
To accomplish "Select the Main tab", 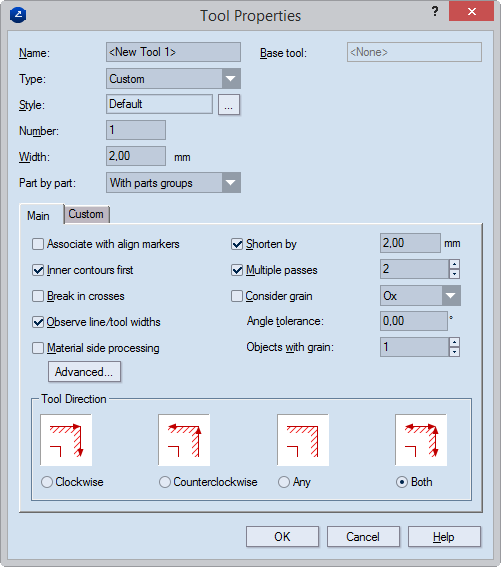I will pos(39,216).
